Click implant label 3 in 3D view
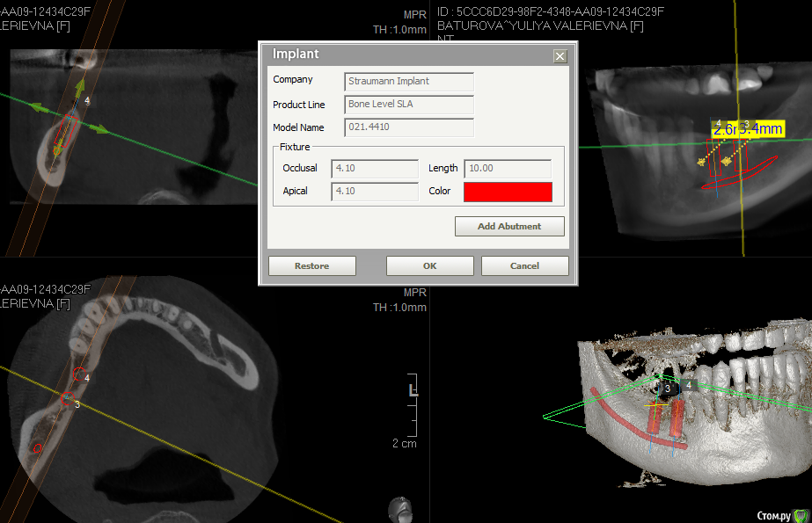 668,388
